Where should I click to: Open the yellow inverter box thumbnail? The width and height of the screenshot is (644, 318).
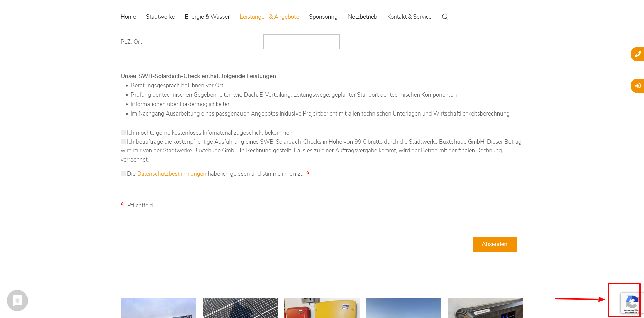[322, 308]
